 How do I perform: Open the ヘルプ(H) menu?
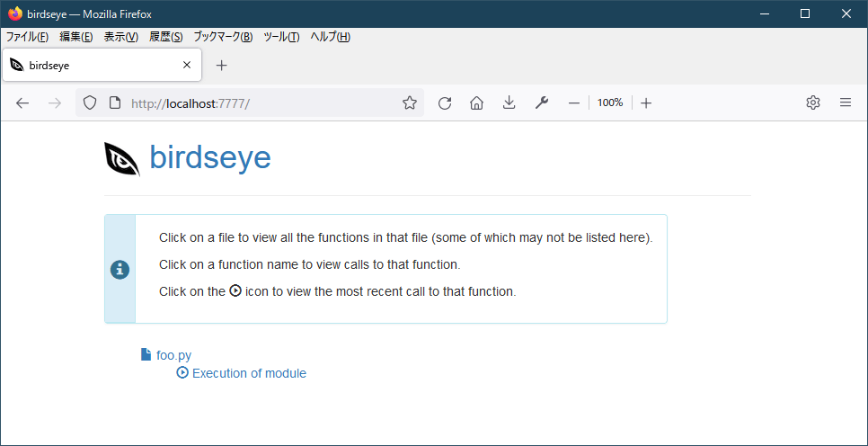330,37
